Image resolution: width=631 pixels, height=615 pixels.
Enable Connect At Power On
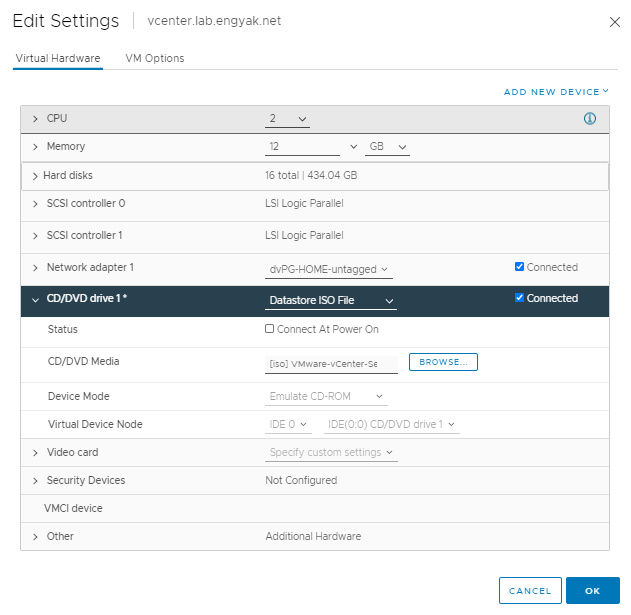[270, 329]
